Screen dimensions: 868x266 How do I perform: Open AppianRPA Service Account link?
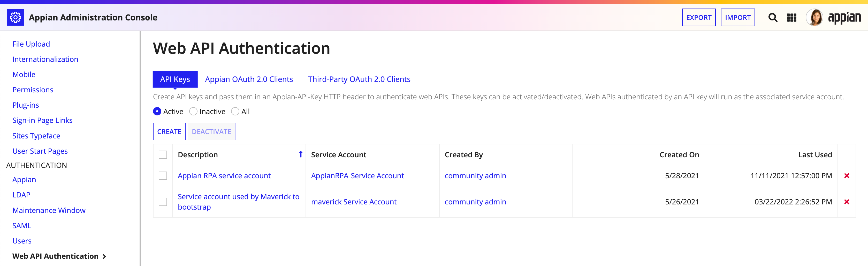click(x=357, y=176)
